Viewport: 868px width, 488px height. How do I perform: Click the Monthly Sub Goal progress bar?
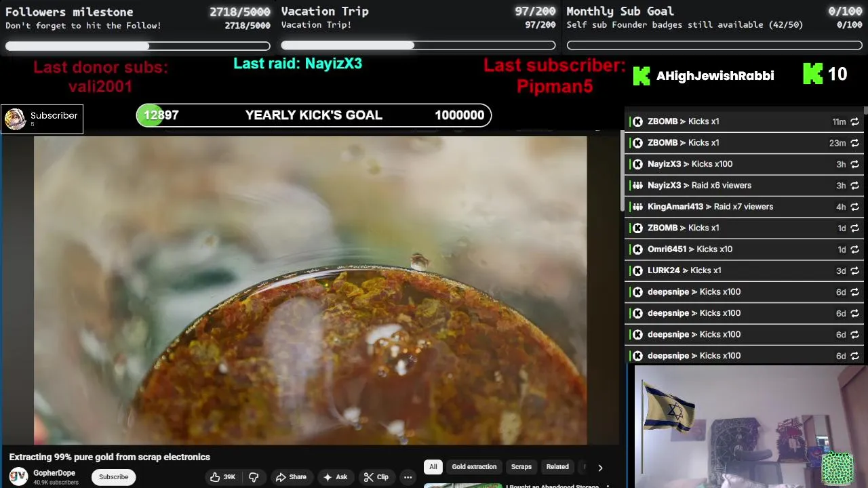[x=715, y=45]
